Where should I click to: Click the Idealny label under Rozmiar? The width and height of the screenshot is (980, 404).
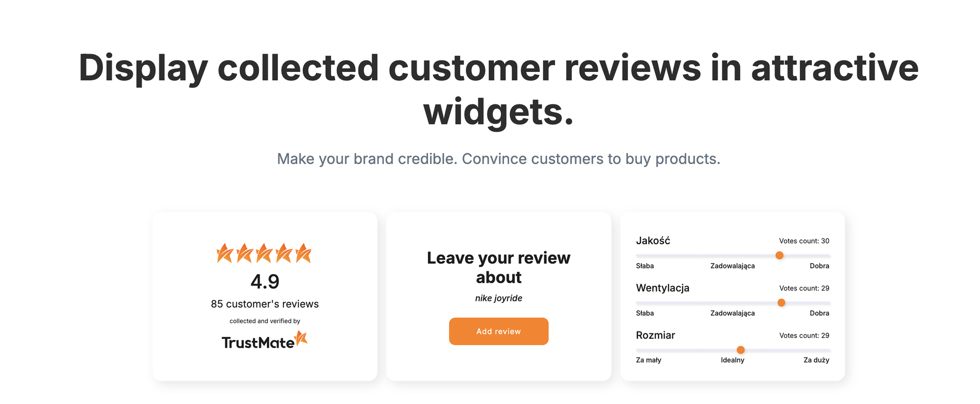pyautogui.click(x=732, y=360)
